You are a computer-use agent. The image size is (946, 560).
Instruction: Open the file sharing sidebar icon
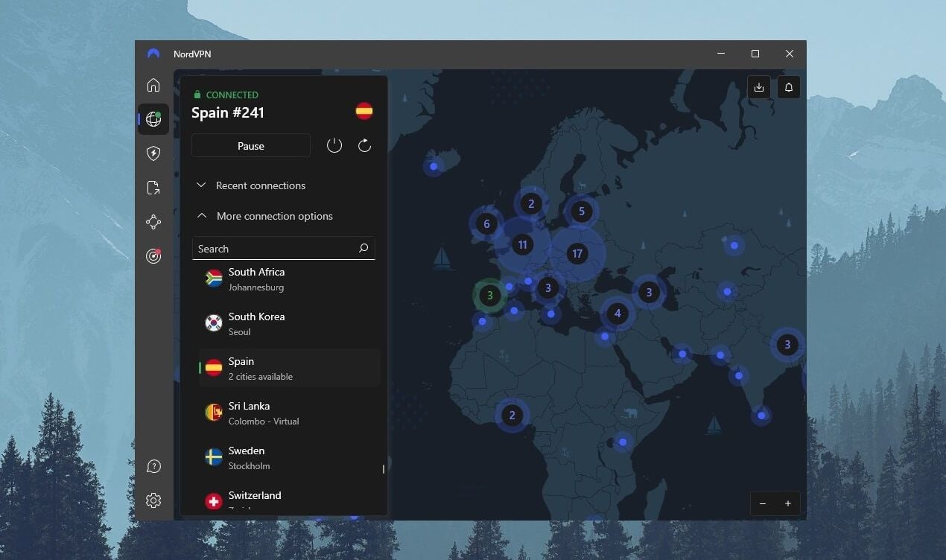(x=153, y=188)
